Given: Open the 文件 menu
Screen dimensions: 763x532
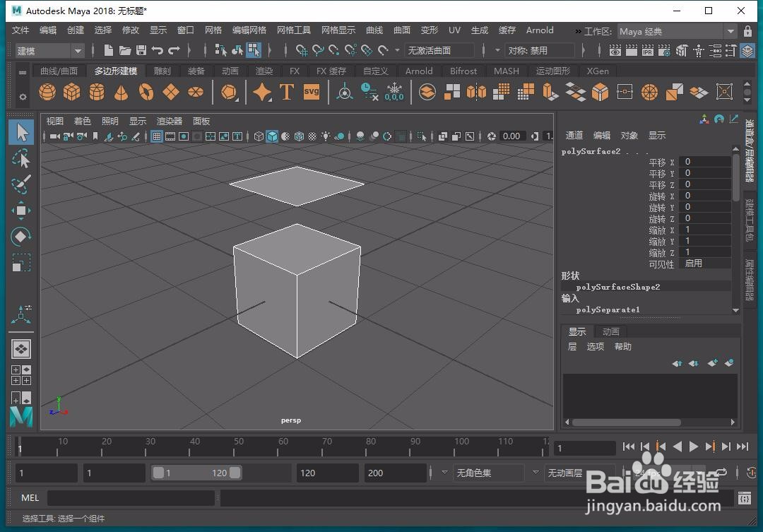Looking at the screenshot, I should tap(20, 30).
